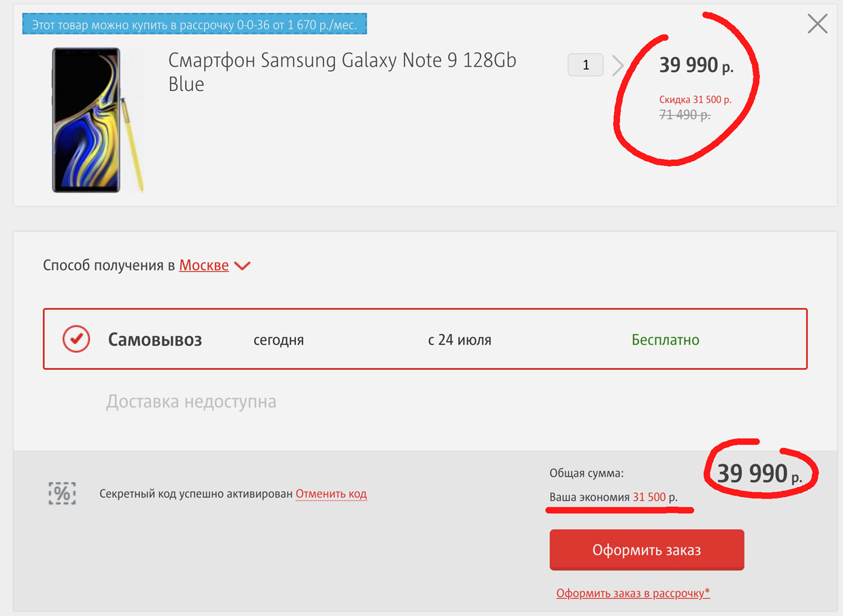Click the green Бесплатно pickup cost
The image size is (843, 616).
coord(665,339)
